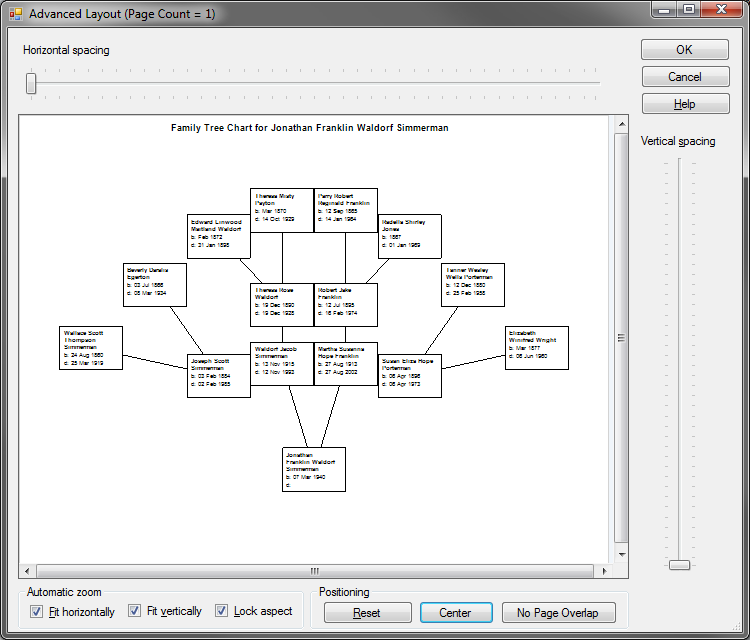Select the Theresa Misty Payton box

pyautogui.click(x=282, y=210)
